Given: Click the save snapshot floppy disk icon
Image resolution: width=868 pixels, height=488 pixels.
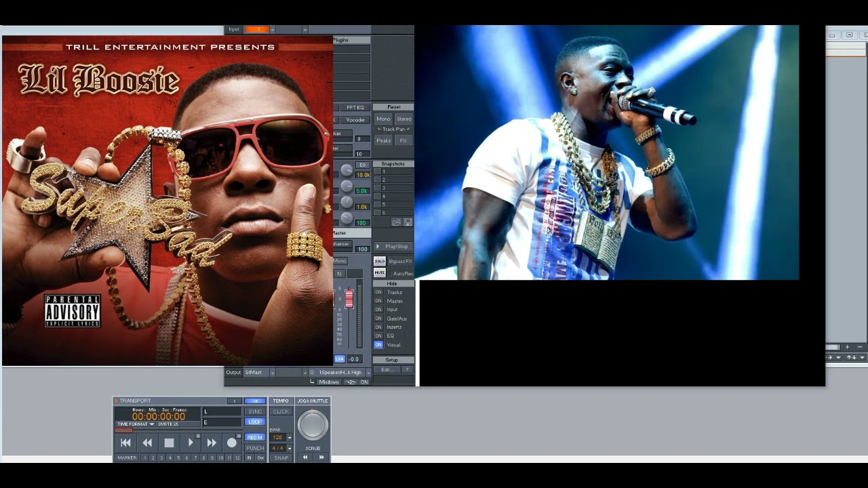Looking at the screenshot, I should (408, 222).
